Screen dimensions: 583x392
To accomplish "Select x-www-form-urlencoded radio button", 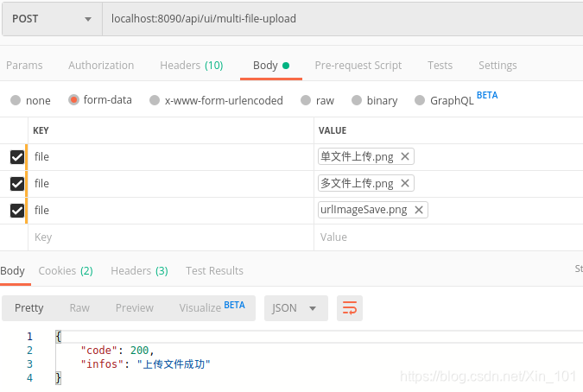I will (x=155, y=100).
